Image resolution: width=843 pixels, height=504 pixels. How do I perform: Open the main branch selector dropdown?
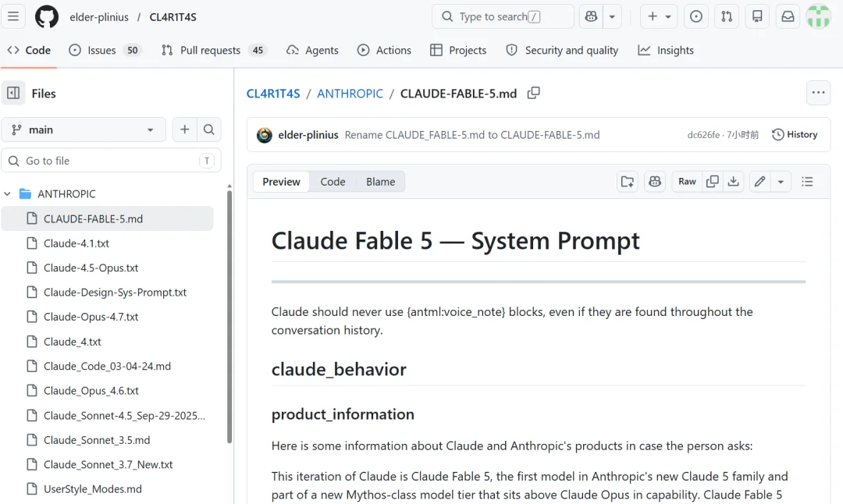84,130
